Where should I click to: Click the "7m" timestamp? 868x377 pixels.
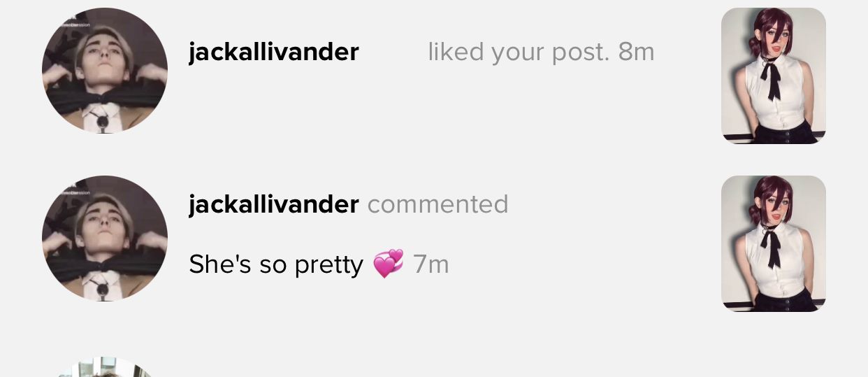tap(431, 264)
